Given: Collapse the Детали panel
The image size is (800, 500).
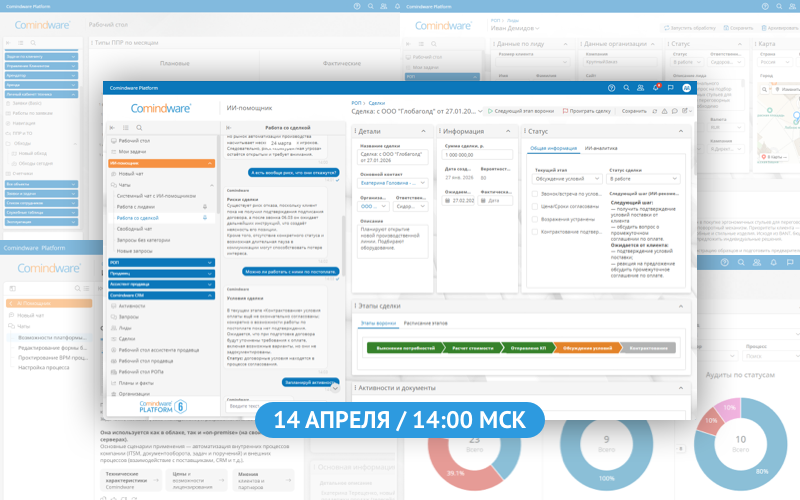Looking at the screenshot, I should [423, 131].
